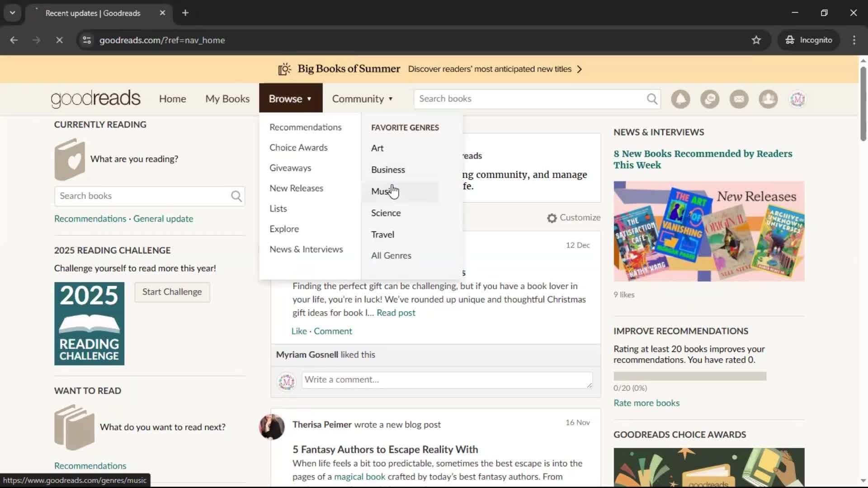Open Recommendations link under Currently Reading
This screenshot has height=488, width=868.
click(x=90, y=219)
